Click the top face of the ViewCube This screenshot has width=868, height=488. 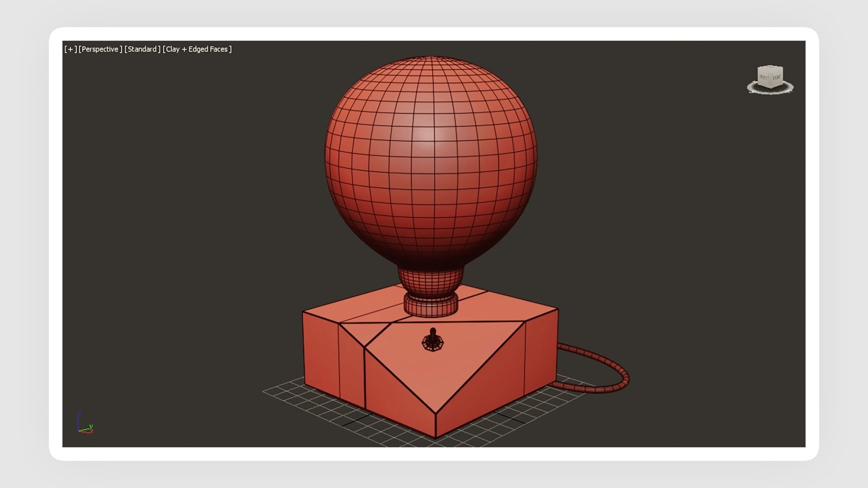click(x=770, y=68)
